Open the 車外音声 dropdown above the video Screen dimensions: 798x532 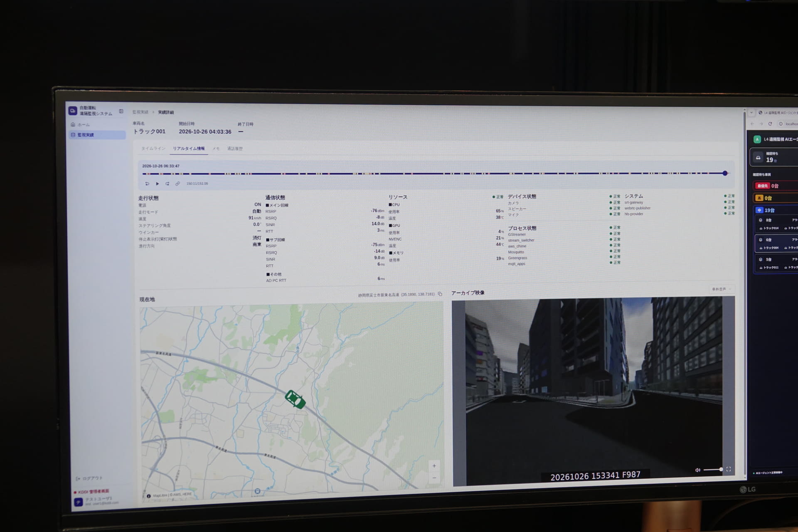721,289
